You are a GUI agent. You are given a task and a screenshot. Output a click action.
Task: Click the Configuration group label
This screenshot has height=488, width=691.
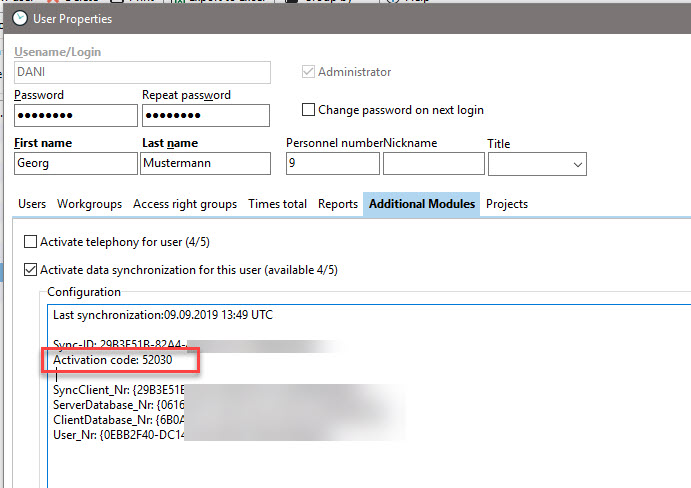(x=84, y=292)
